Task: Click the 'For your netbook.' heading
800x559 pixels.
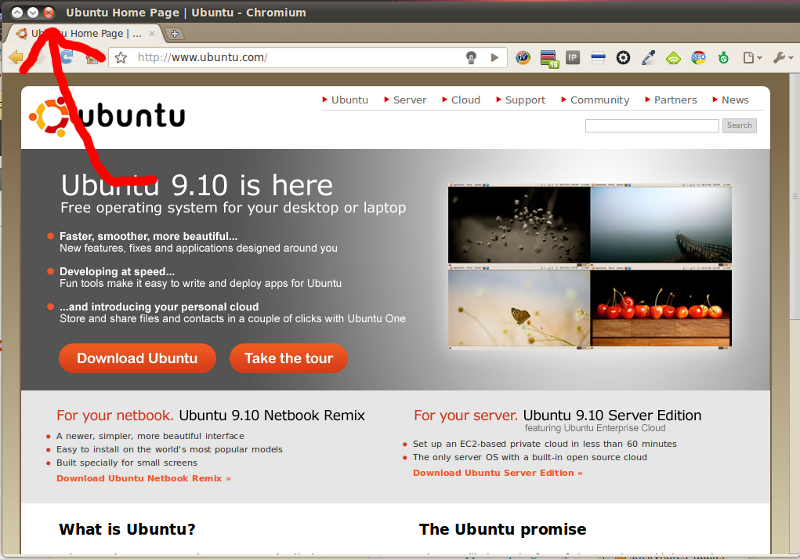Action: click(115, 415)
